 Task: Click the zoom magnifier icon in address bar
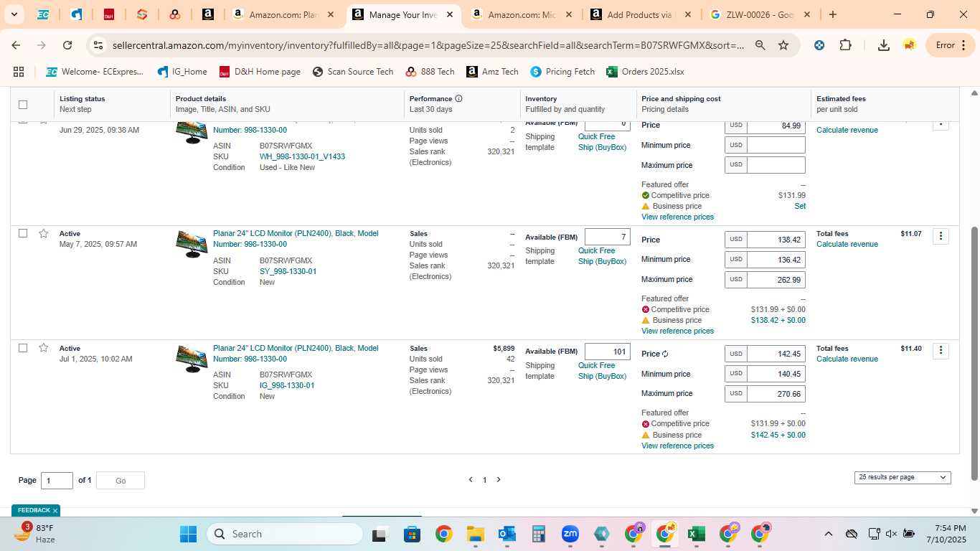pyautogui.click(x=760, y=45)
